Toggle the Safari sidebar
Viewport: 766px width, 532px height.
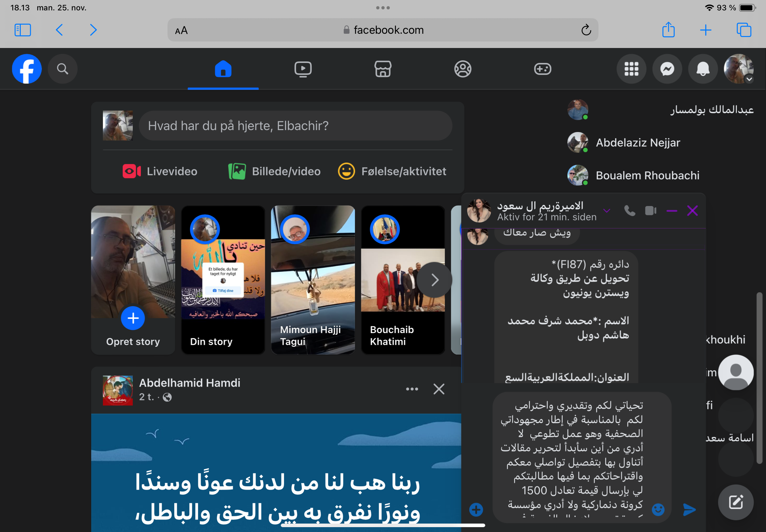click(x=23, y=30)
